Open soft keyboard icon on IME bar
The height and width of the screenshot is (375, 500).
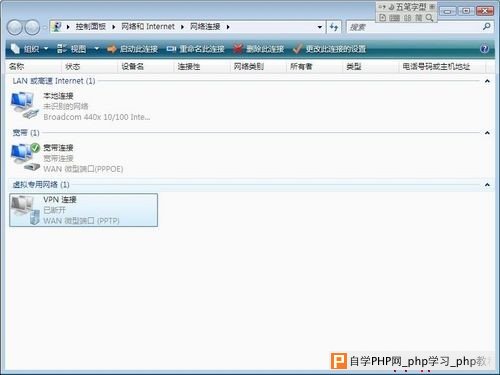pos(394,18)
